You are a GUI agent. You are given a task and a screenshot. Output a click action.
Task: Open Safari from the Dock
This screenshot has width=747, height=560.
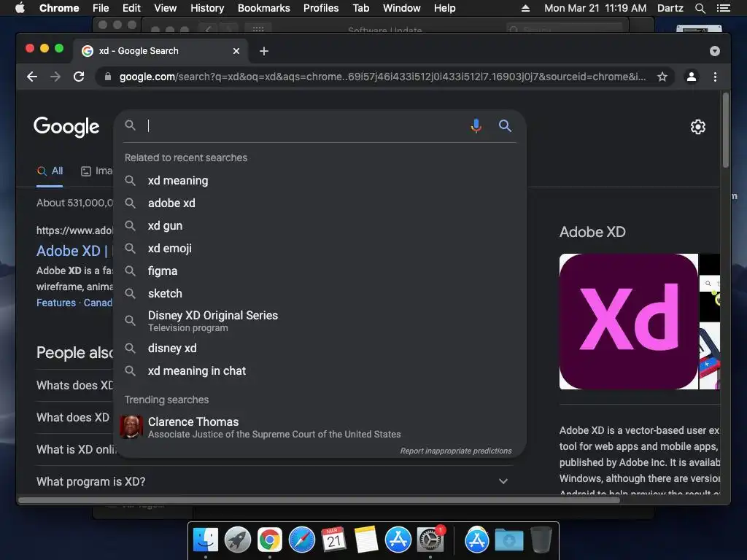(301, 540)
